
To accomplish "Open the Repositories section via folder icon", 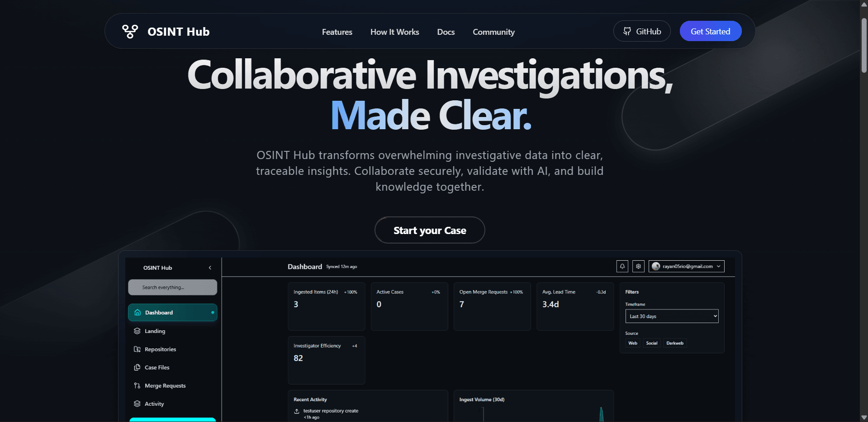I will click(138, 349).
